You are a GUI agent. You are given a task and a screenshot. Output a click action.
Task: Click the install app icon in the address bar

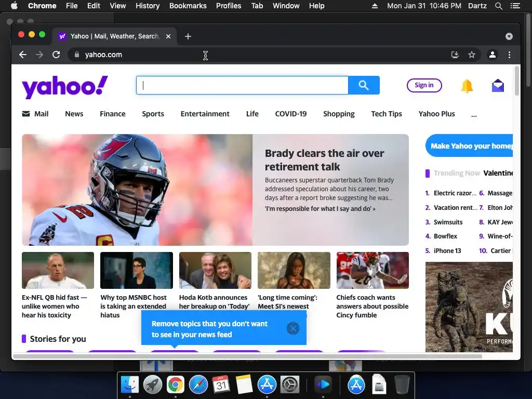pos(455,55)
